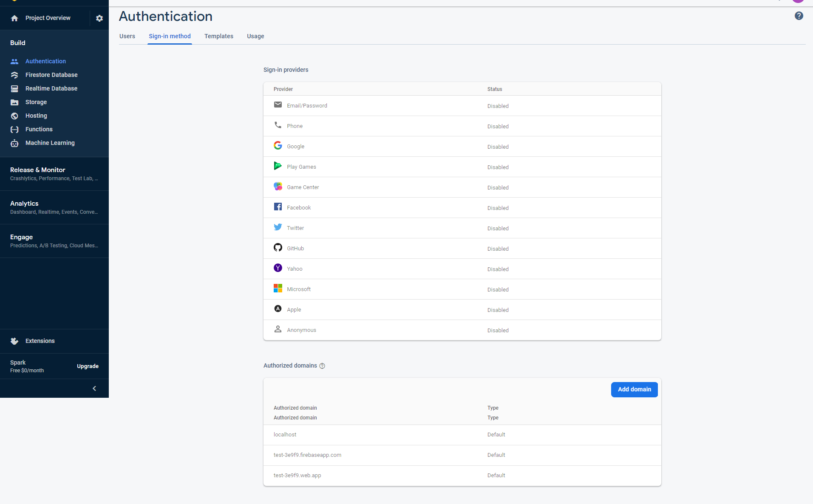The height and width of the screenshot is (504, 813).
Task: Click the Home icon beside Project Overview
Action: 14,18
